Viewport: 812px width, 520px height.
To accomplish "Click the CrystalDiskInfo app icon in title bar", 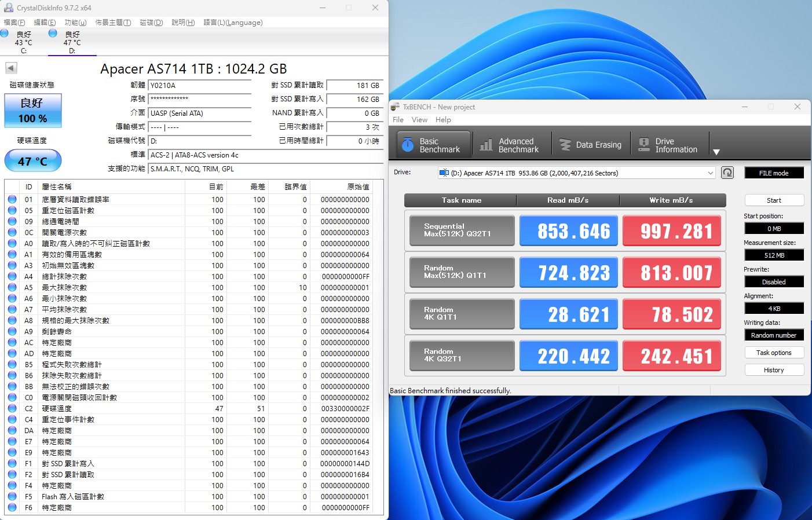I will [x=8, y=8].
